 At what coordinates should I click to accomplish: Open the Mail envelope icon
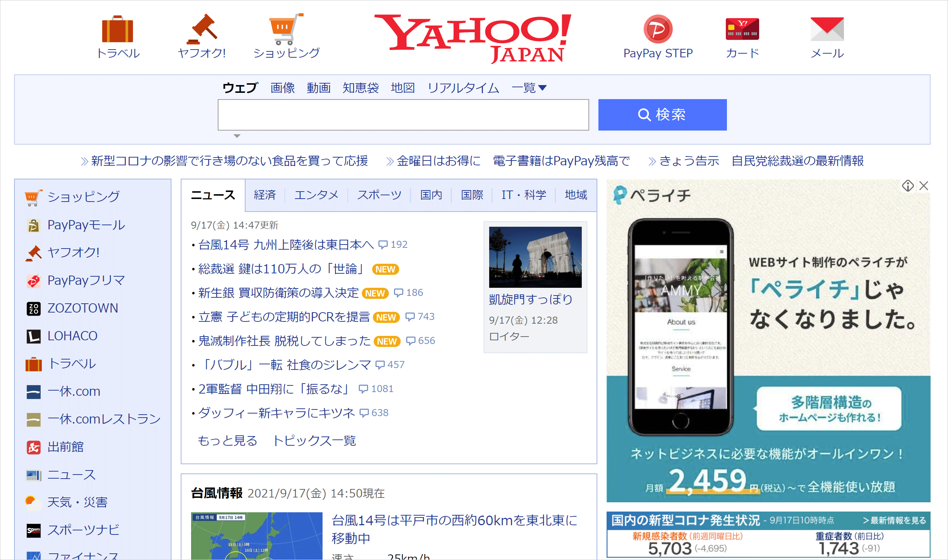click(x=827, y=30)
